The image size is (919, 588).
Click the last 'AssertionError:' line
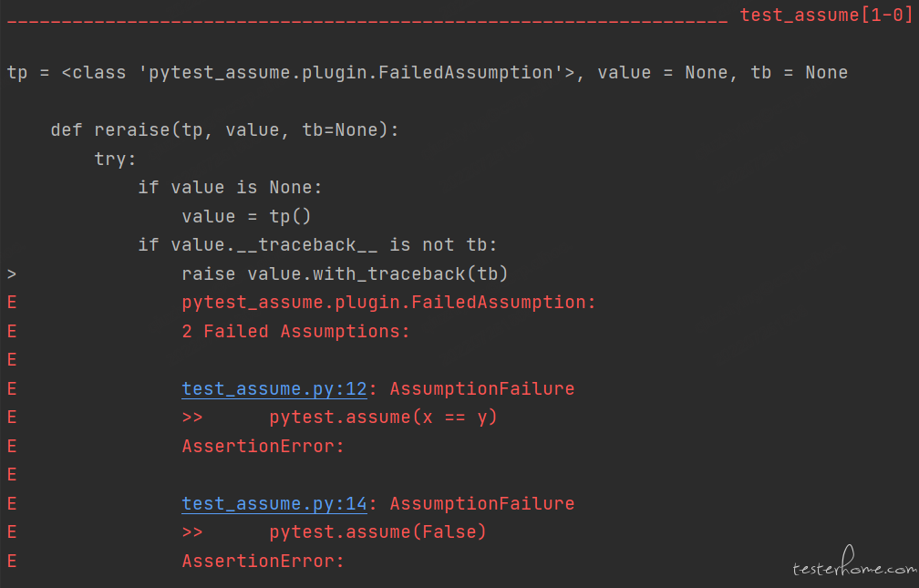click(263, 561)
